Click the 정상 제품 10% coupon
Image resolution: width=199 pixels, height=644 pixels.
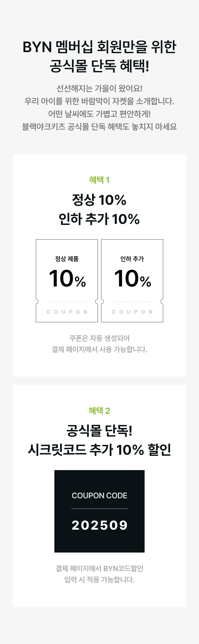(x=67, y=281)
